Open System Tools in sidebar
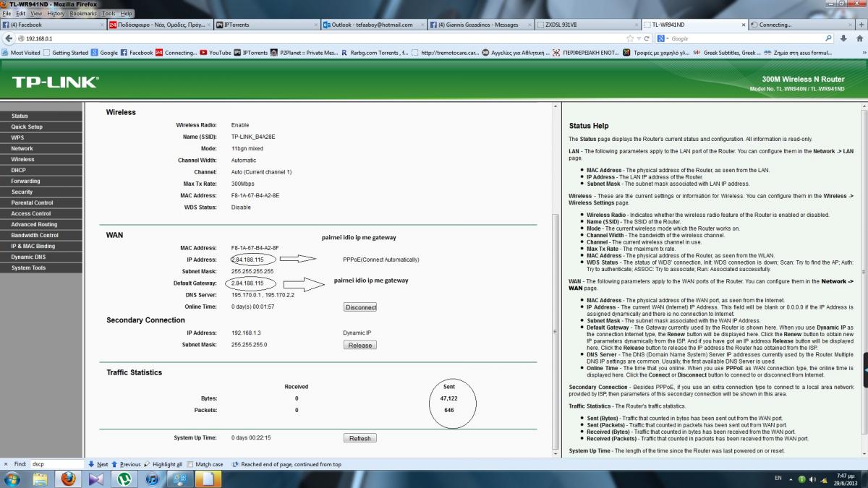This screenshot has width=868, height=488. click(x=41, y=267)
